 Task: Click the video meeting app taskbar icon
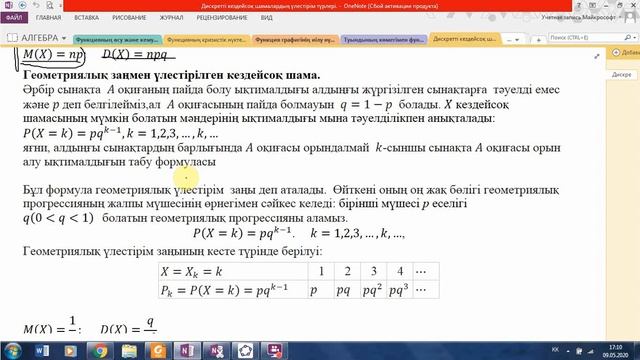pos(274,351)
